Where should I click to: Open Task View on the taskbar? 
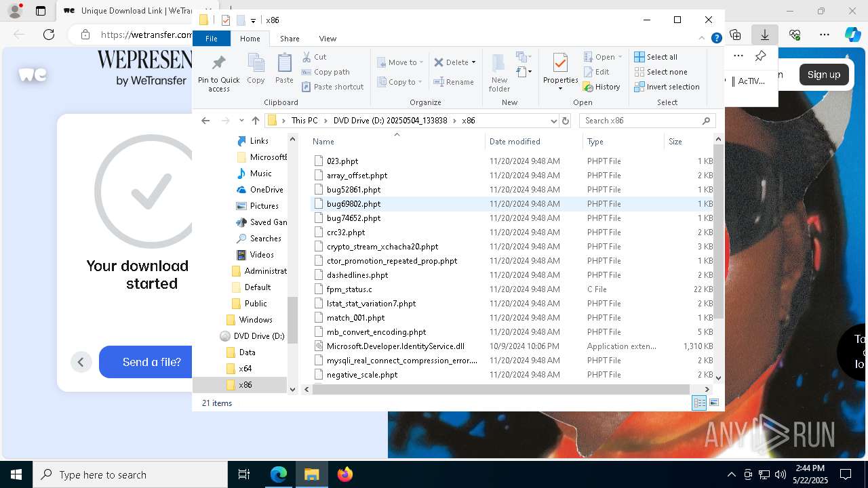click(x=244, y=474)
